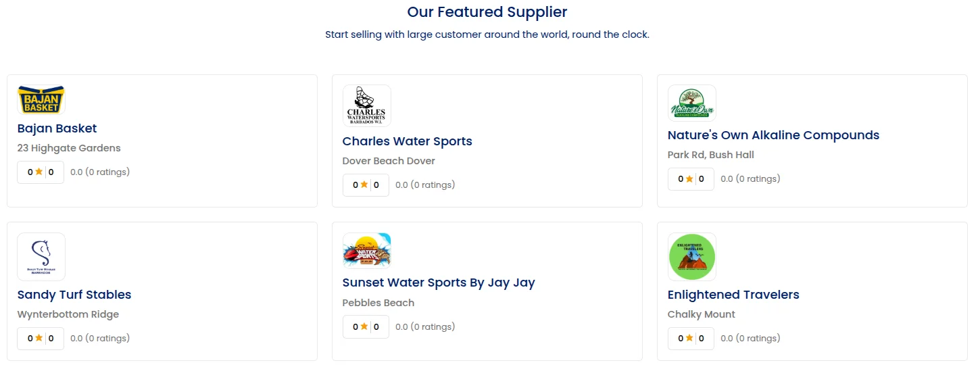Click the ratings count under Sunset Water Sports
The height and width of the screenshot is (367, 980).
(425, 327)
